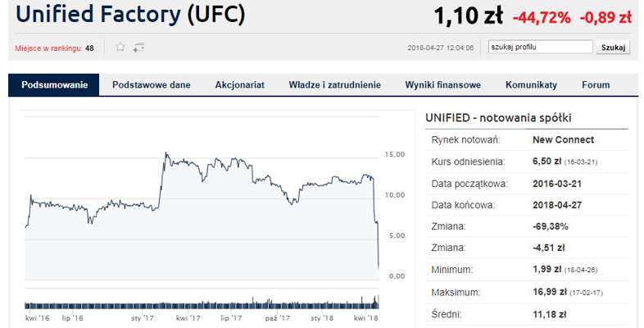Image resolution: width=644 pixels, height=328 pixels.
Task: Switch to the Forum tab
Action: click(596, 85)
